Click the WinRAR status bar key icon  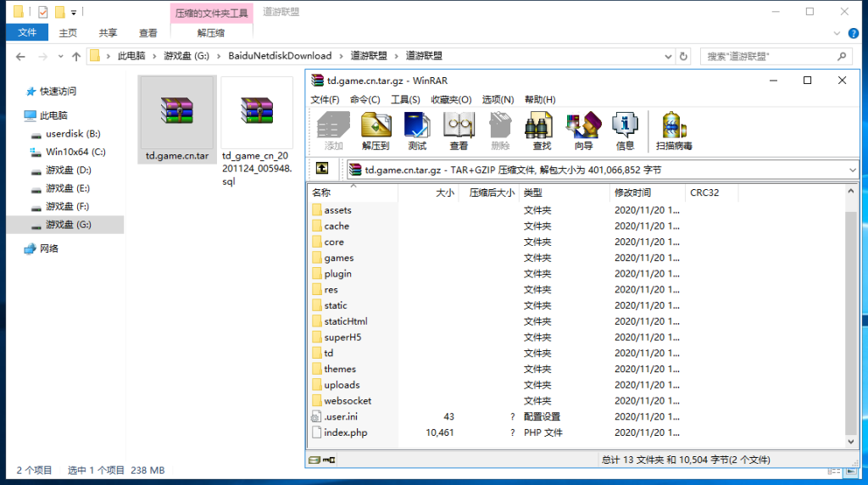click(329, 460)
